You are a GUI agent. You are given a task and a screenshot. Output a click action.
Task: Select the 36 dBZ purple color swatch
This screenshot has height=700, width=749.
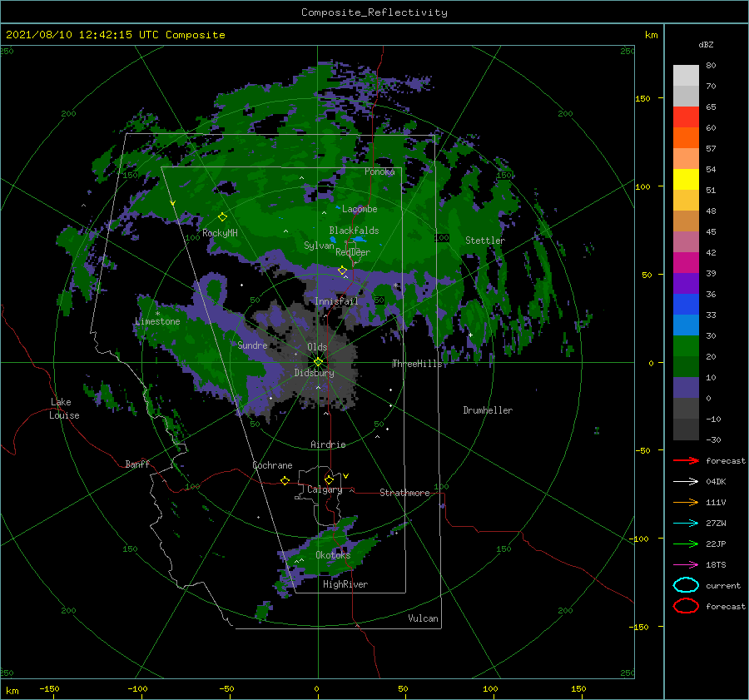(x=686, y=284)
